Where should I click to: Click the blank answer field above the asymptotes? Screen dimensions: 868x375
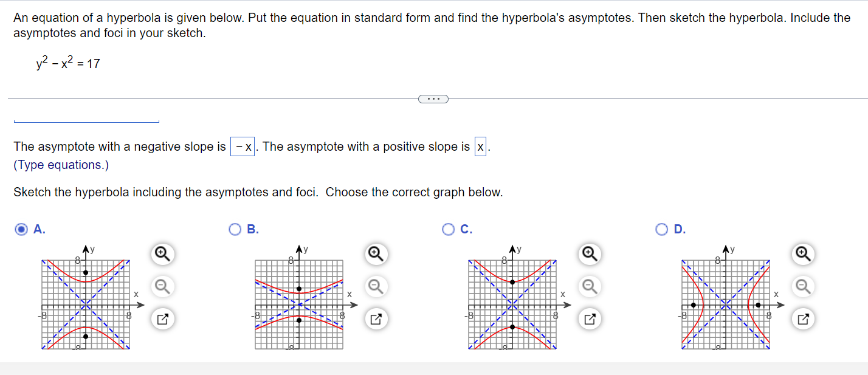click(x=85, y=120)
